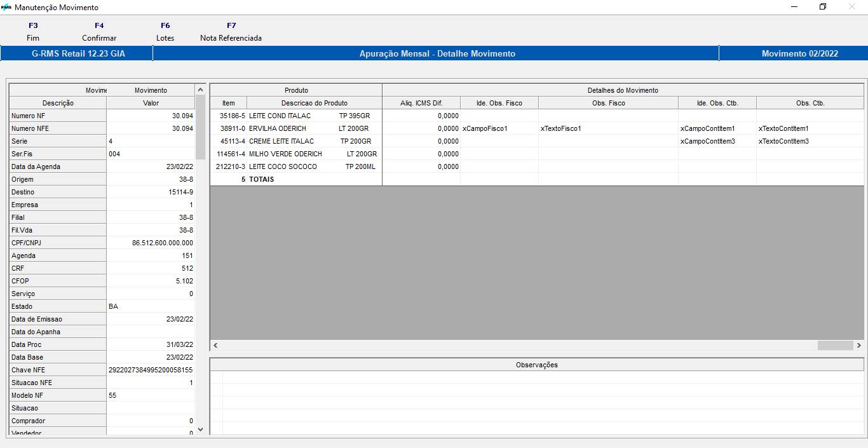Viewport: 868px width, 448px height.
Task: Click the xTextoFisco1 cell
Action: tap(608, 128)
